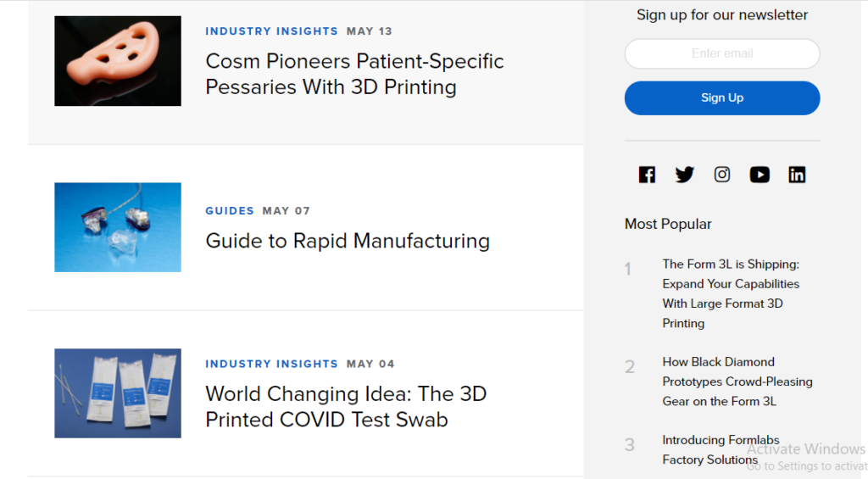Open the Twitter social icon
The width and height of the screenshot is (868, 479).
tap(684, 175)
